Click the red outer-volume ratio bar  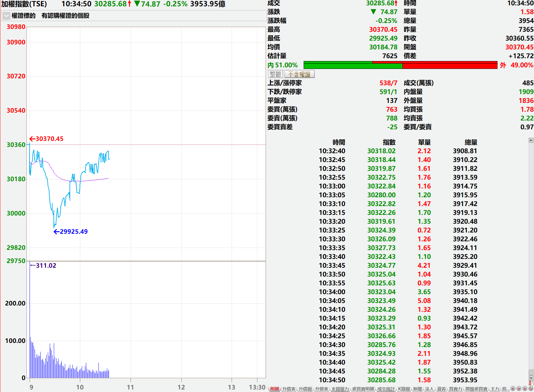pos(450,65)
